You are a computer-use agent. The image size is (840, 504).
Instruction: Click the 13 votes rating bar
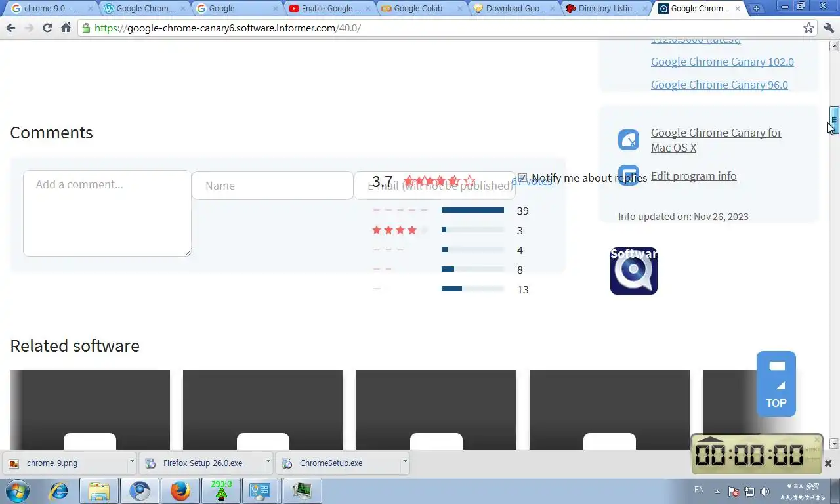click(x=472, y=289)
